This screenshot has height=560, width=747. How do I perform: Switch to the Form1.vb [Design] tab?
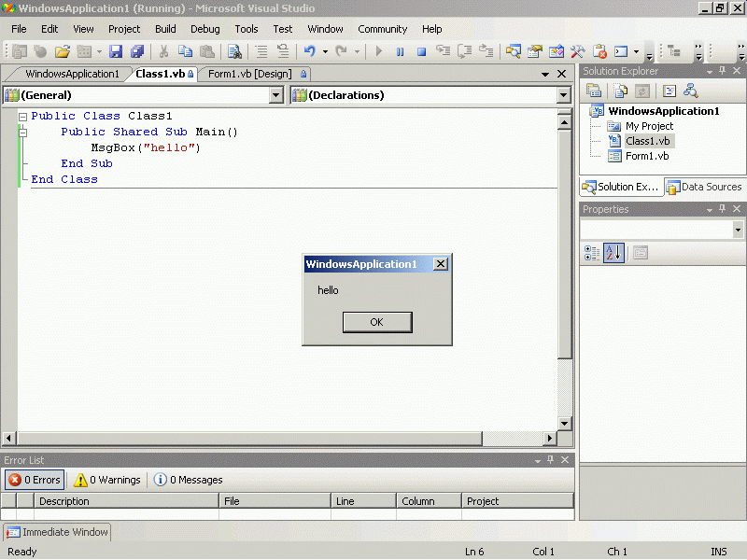(x=249, y=74)
